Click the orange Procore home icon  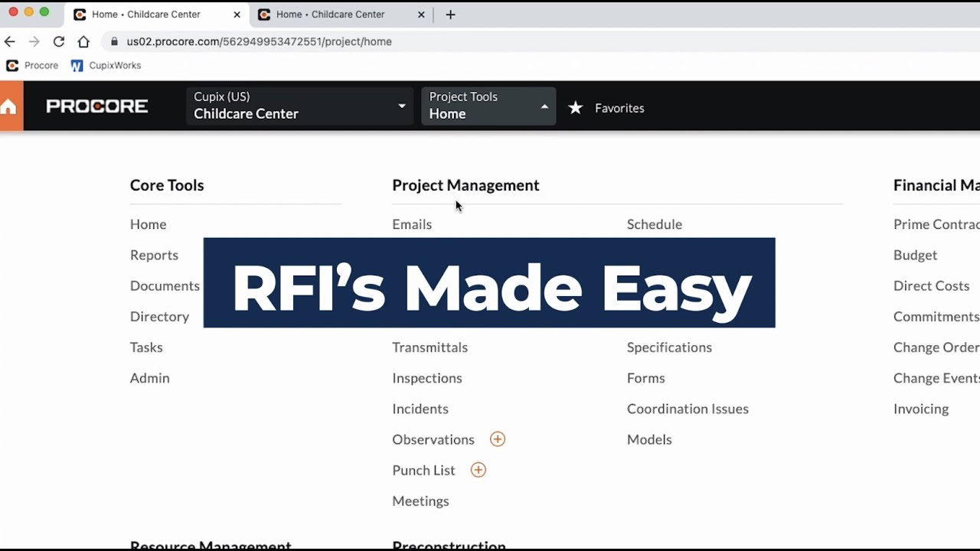point(9,106)
